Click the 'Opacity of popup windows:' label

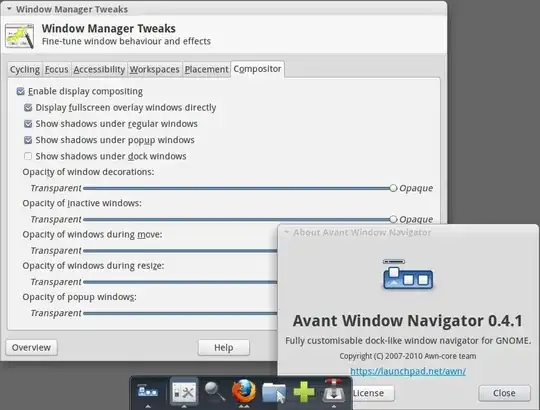(x=80, y=297)
